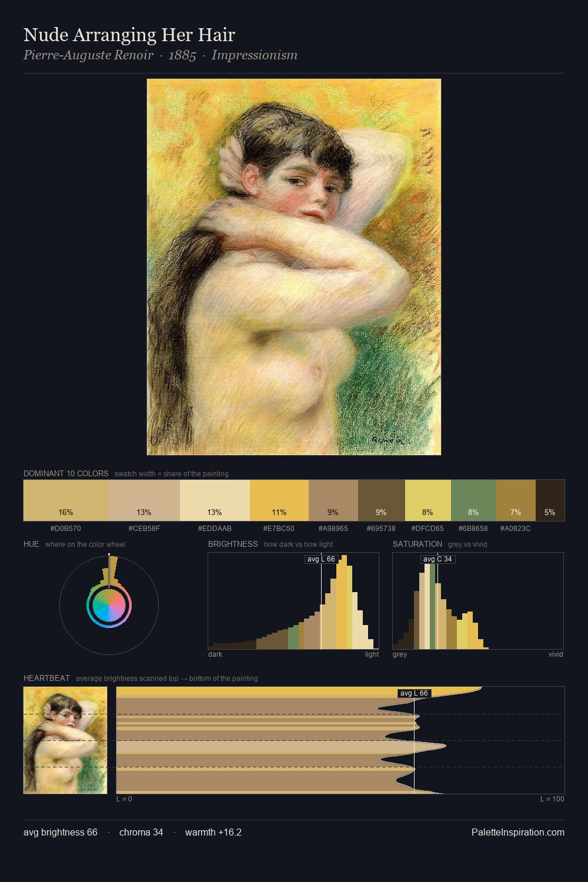Viewport: 588px width, 882px height.
Task: Select the #A98965 tan swatch
Action: (x=333, y=500)
